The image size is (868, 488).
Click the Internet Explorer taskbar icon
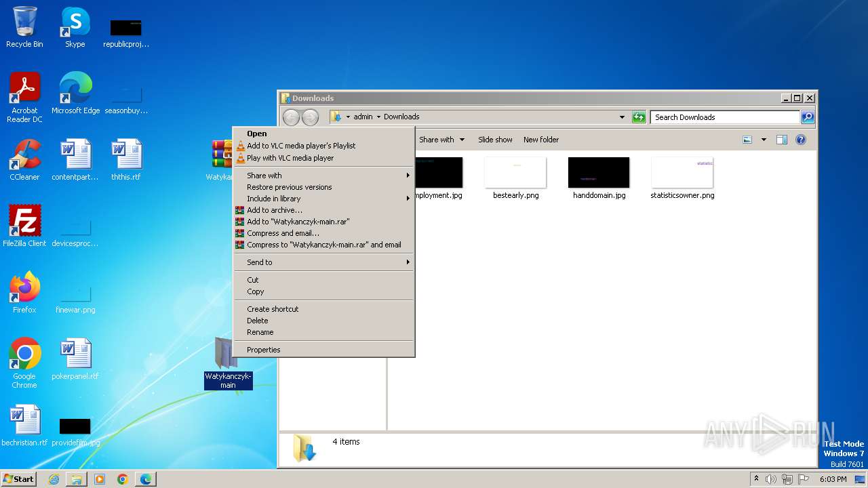click(x=54, y=479)
